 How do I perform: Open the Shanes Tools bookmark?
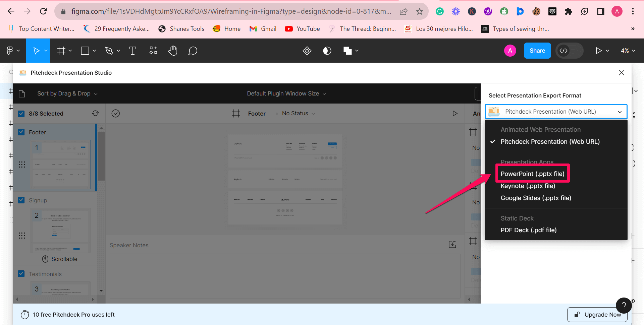[181, 29]
